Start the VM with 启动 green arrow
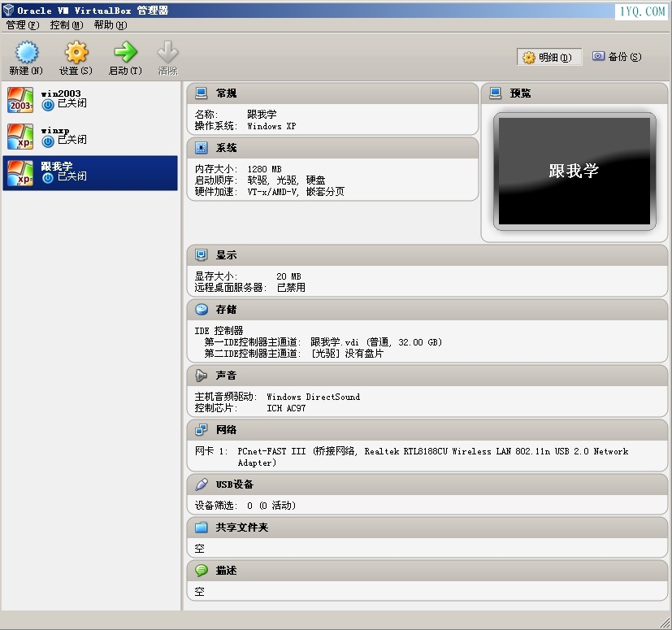Screen dimensions: 672x630 click(x=125, y=52)
